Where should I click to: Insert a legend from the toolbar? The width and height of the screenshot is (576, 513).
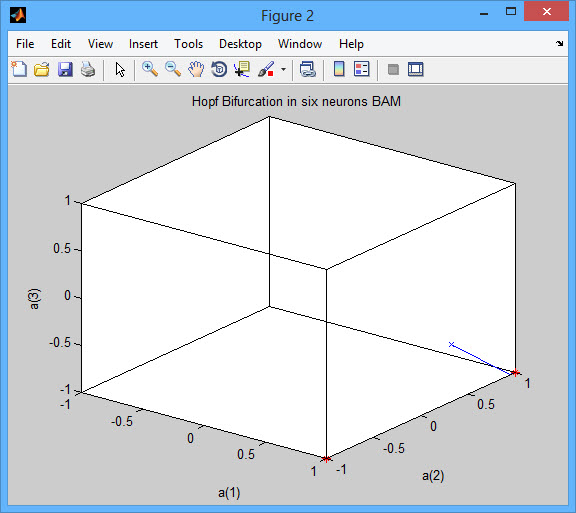point(361,69)
